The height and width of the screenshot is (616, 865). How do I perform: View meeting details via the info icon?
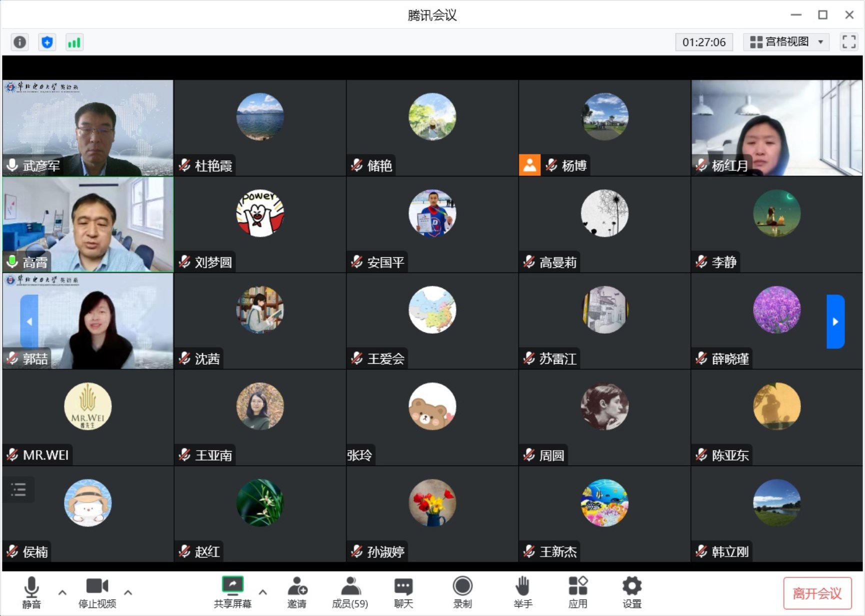[19, 42]
